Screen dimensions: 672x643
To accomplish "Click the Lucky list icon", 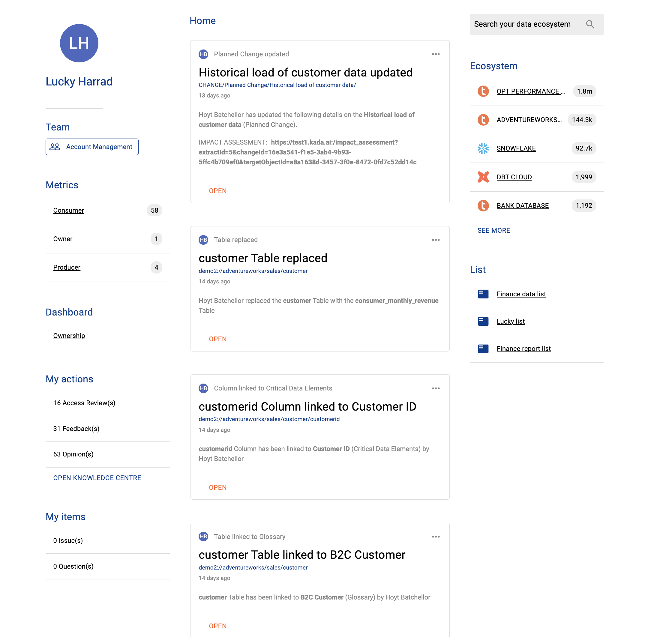I will coord(483,321).
